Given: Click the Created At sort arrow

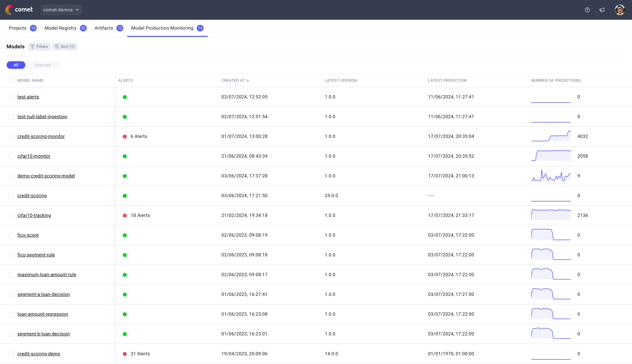Looking at the screenshot, I should [x=248, y=80].
